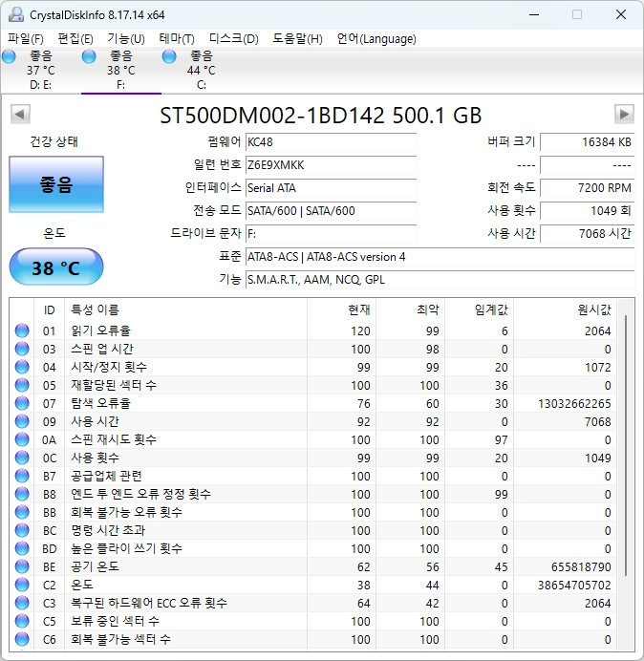This screenshot has height=661, width=644.
Task: Click the rotation speed field 7200 RPM
Action: (x=587, y=187)
